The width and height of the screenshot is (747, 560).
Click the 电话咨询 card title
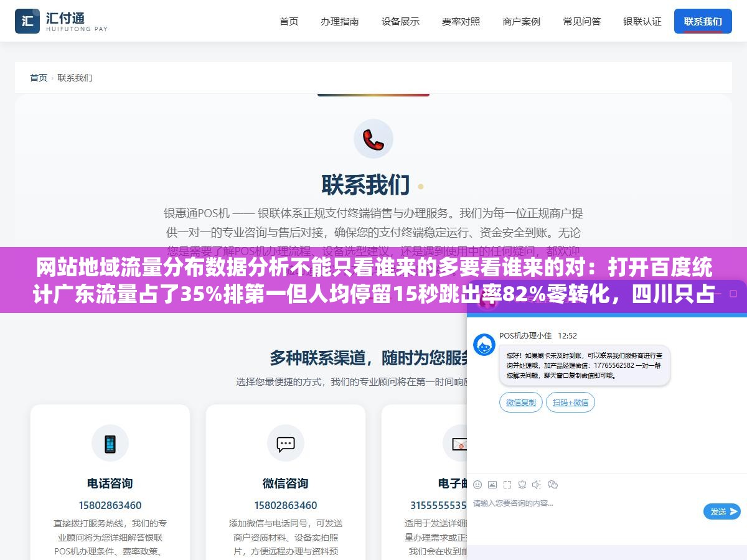(110, 483)
